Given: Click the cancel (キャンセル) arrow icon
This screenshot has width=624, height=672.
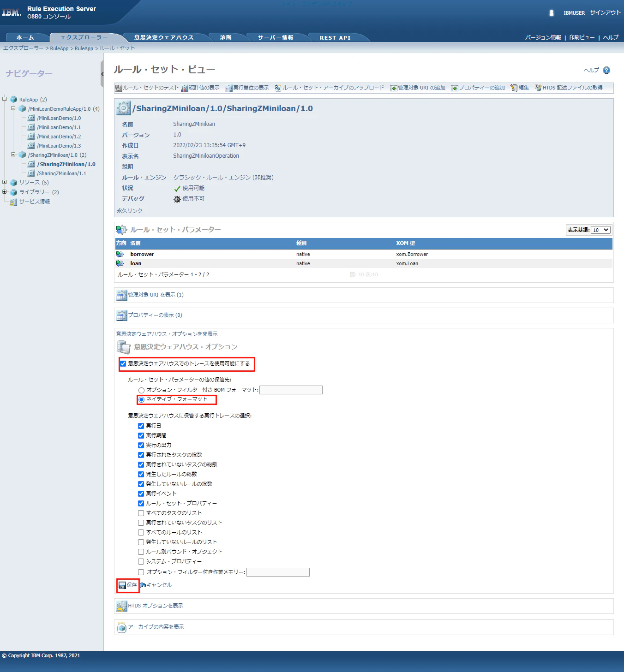Looking at the screenshot, I should coord(143,585).
